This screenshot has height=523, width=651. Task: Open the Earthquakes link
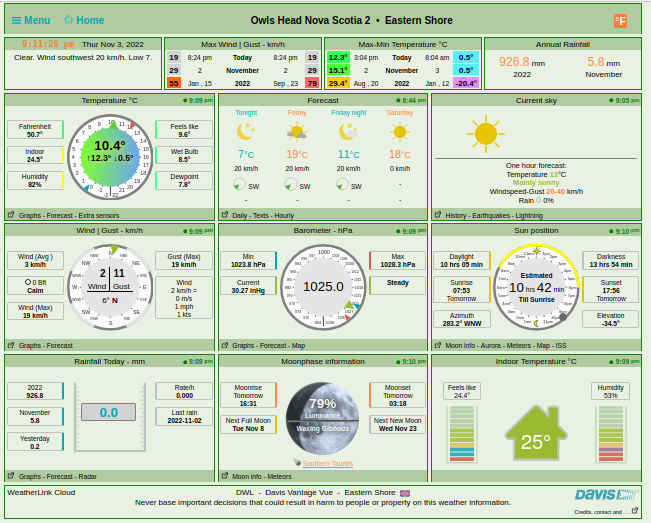[492, 215]
